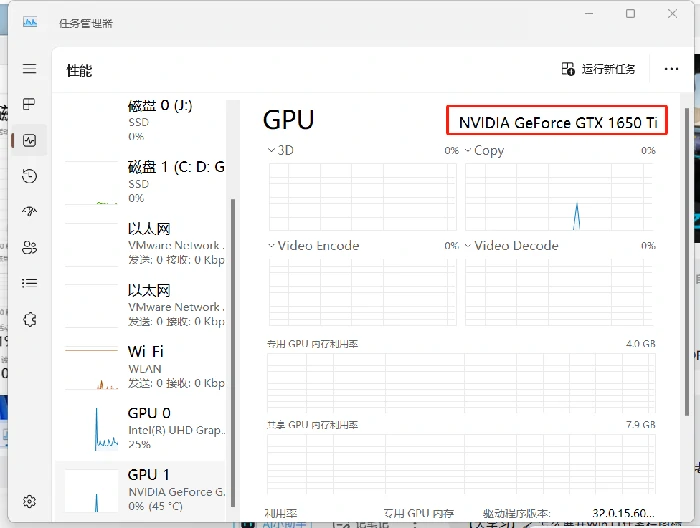Open the three-dots more options menu
Image resolution: width=700 pixels, height=528 pixels.
tap(671, 69)
